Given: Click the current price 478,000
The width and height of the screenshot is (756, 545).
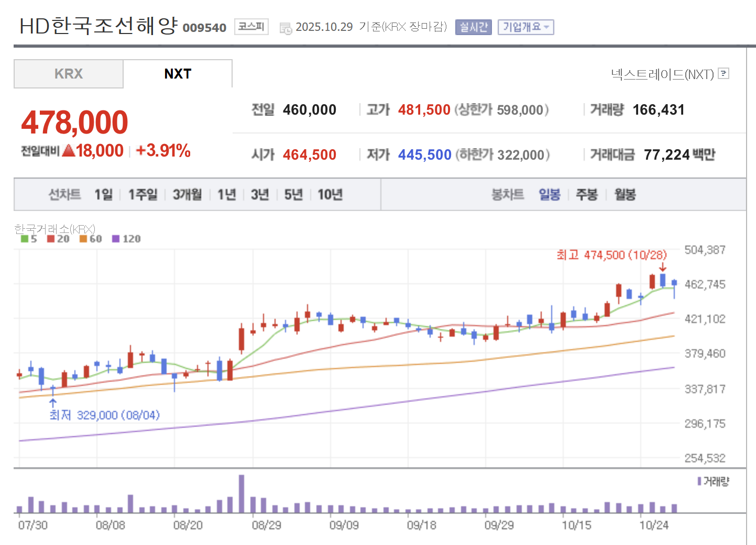Looking at the screenshot, I should (x=74, y=122).
